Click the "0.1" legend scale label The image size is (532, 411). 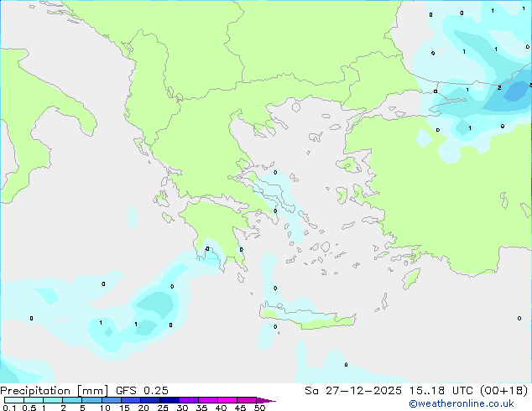click(9, 408)
